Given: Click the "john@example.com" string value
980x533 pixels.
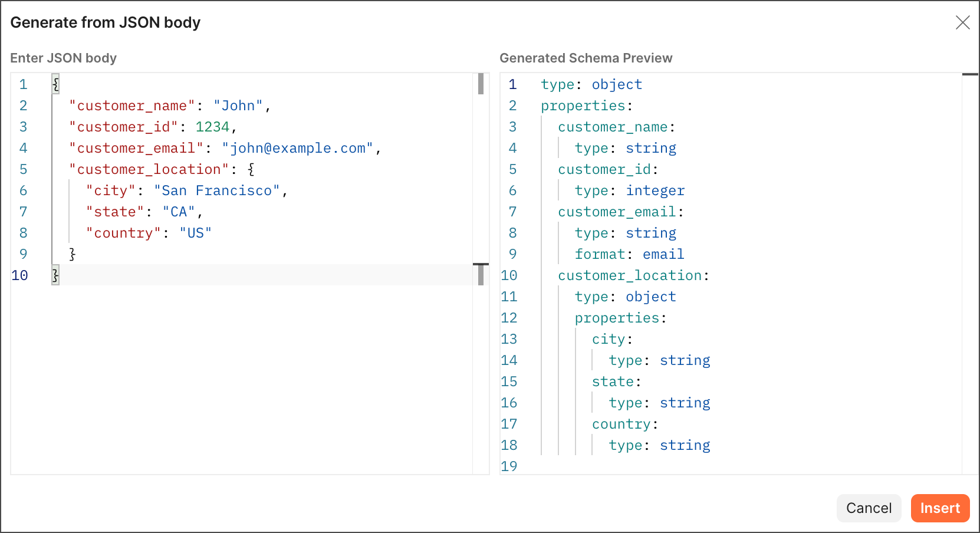Looking at the screenshot, I should [x=297, y=149].
